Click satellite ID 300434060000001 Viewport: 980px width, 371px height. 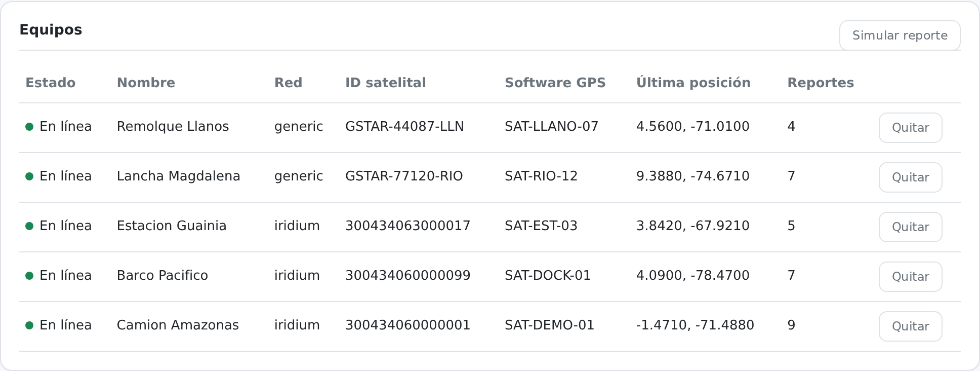point(408,325)
